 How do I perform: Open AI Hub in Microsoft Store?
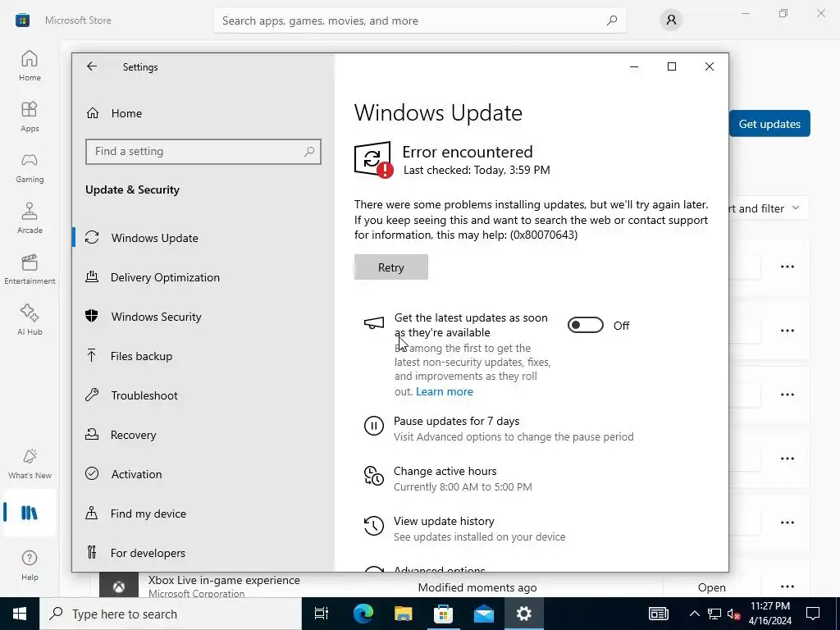tap(30, 320)
